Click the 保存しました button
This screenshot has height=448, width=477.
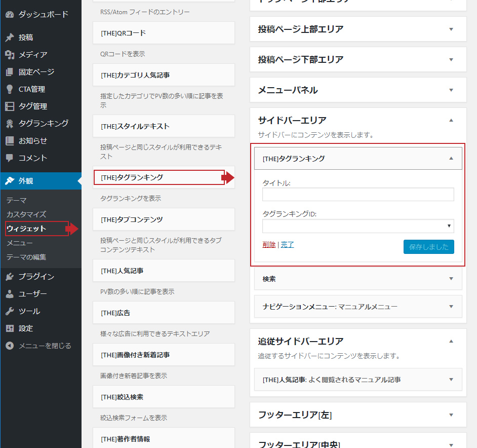[428, 247]
